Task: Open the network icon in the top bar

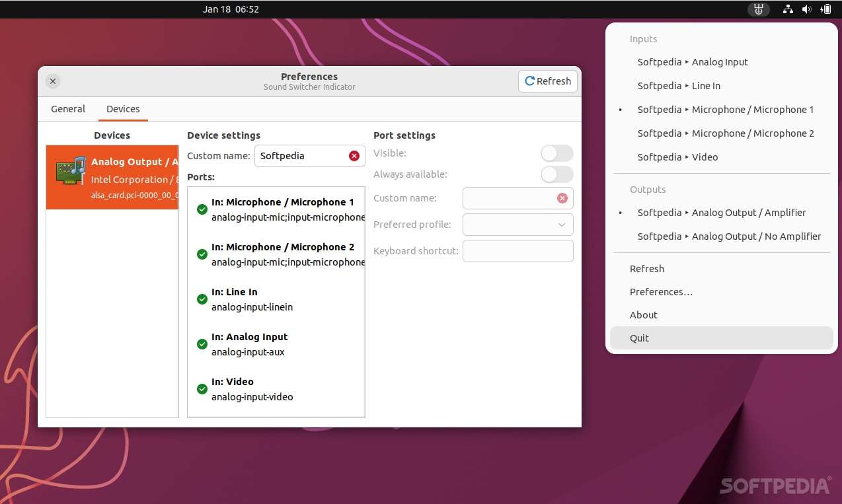Action: point(788,9)
